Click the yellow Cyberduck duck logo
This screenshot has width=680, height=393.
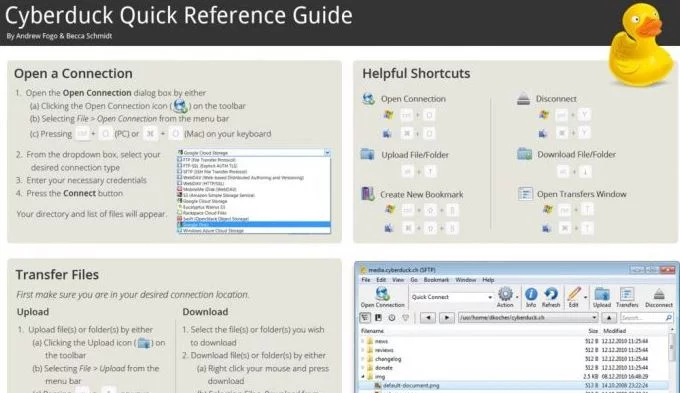[641, 45]
